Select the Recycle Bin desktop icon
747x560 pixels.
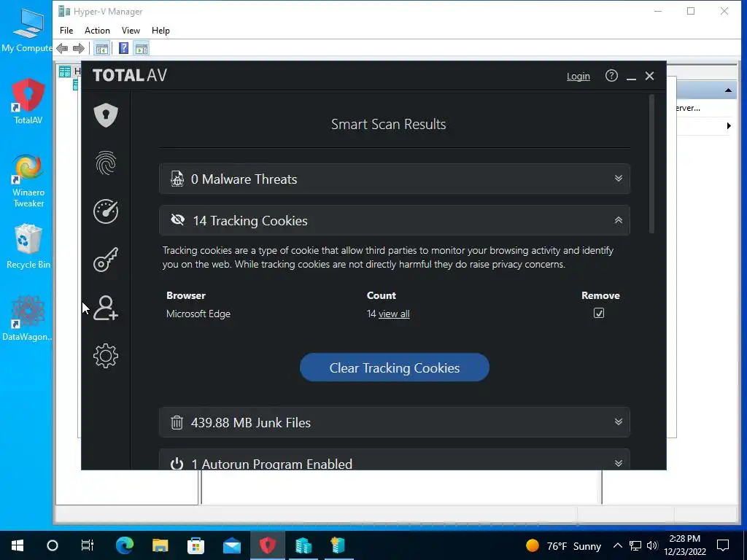(x=28, y=246)
